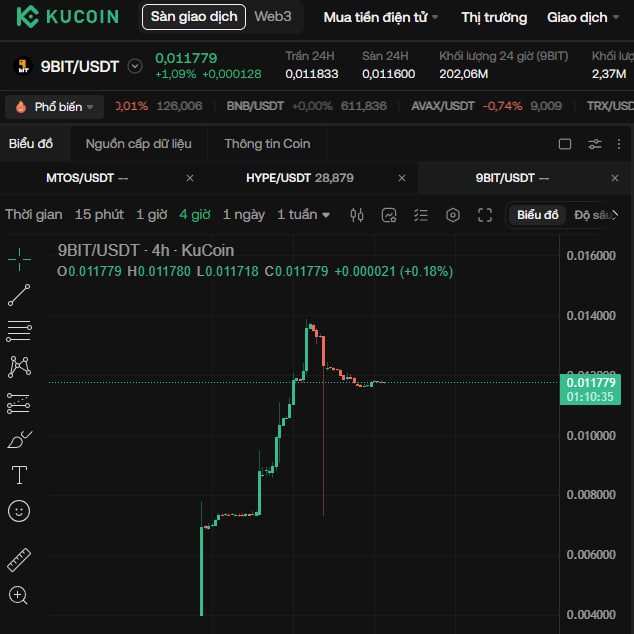Click the single-panel layout square icon
This screenshot has width=634, height=634.
coord(565,144)
